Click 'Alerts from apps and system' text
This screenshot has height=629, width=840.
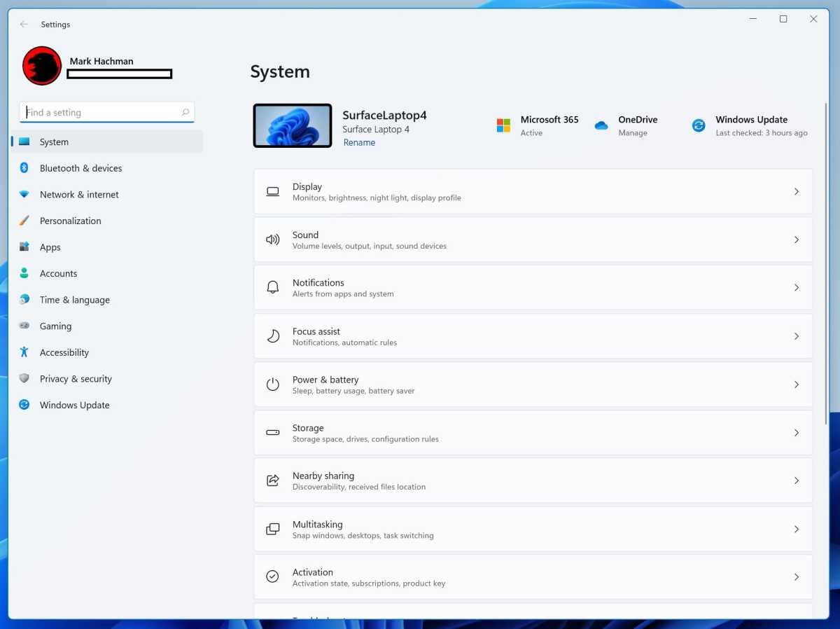pos(343,294)
